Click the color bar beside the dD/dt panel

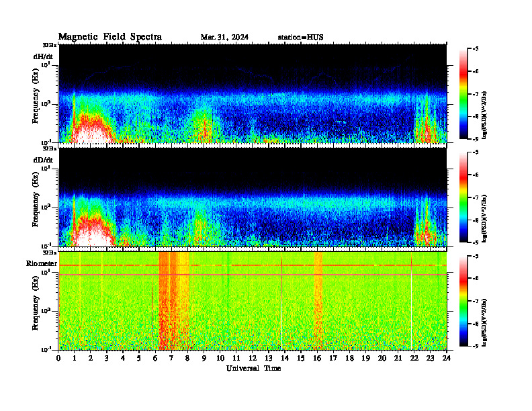click(463, 197)
